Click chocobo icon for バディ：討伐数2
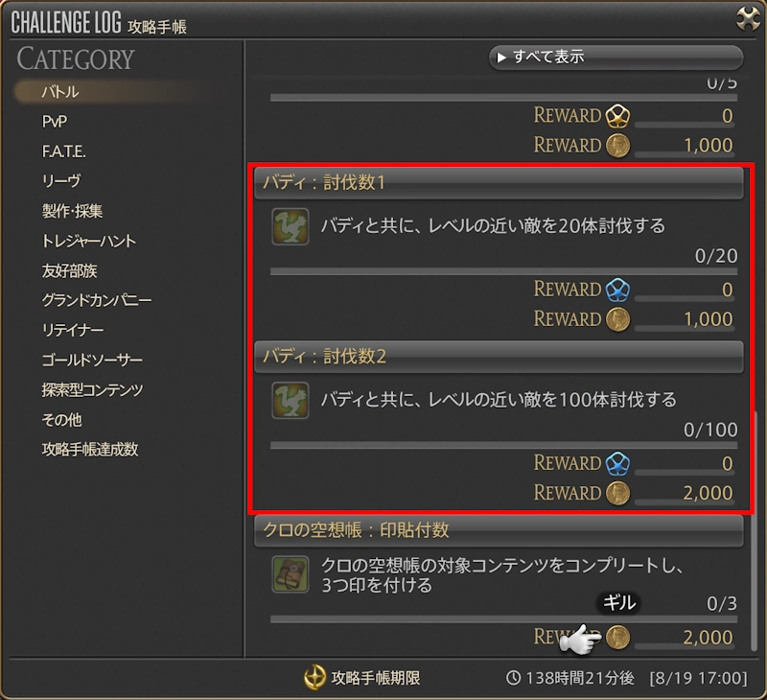767x700 pixels. coord(291,400)
